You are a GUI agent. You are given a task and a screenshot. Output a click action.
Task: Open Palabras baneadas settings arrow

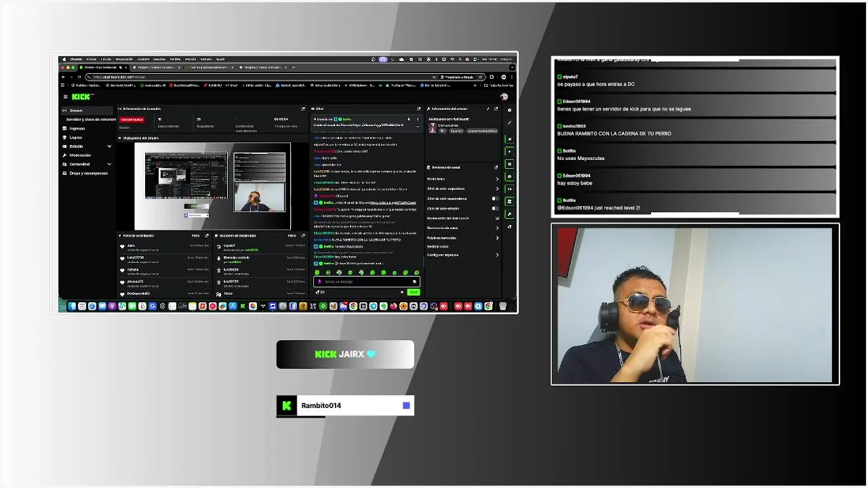coord(497,238)
